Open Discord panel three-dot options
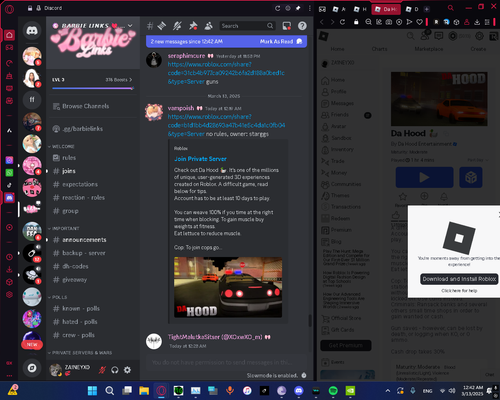Viewport: 500px width, 400px height. point(310,8)
